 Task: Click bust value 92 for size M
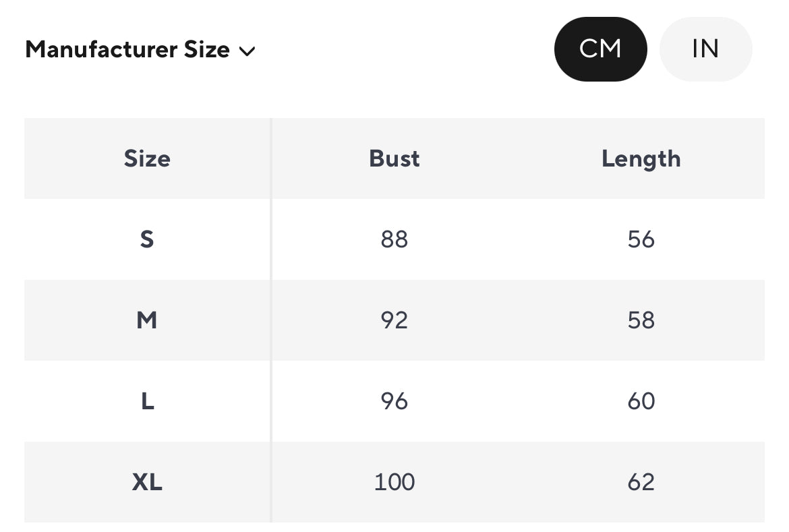pyautogui.click(x=394, y=320)
